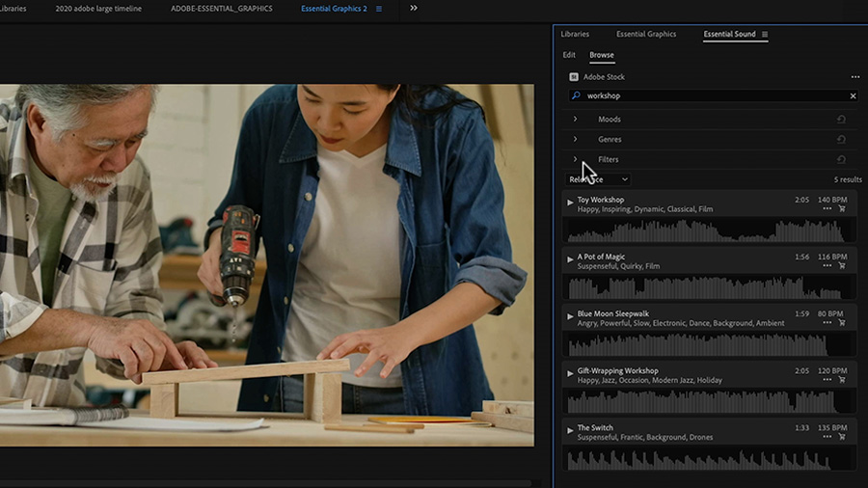This screenshot has width=868, height=488.
Task: Show hidden workspaces with double chevron
Action: tap(414, 9)
